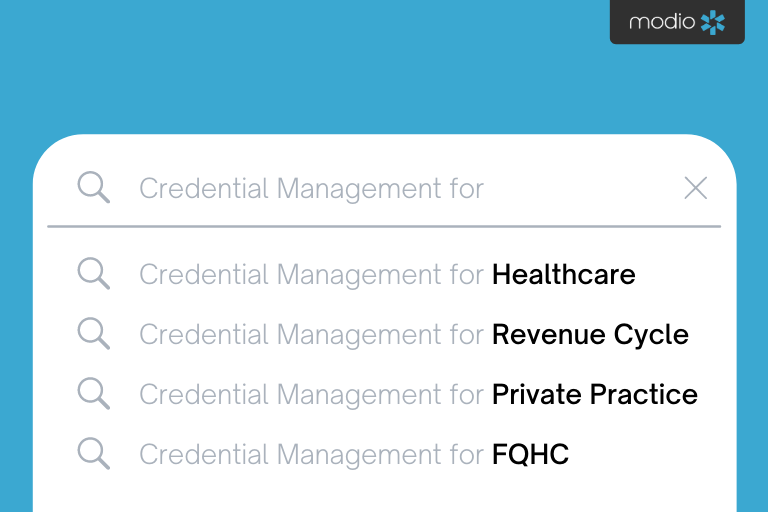This screenshot has height=512, width=768.
Task: Click the modio snowflake logo icon
Action: click(x=713, y=22)
